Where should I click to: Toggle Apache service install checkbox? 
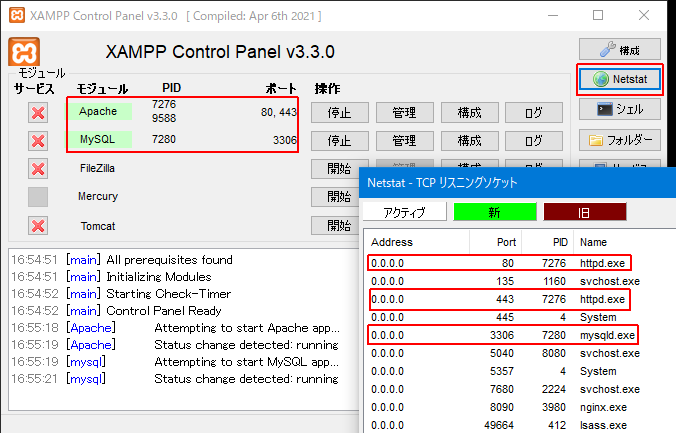point(38,113)
